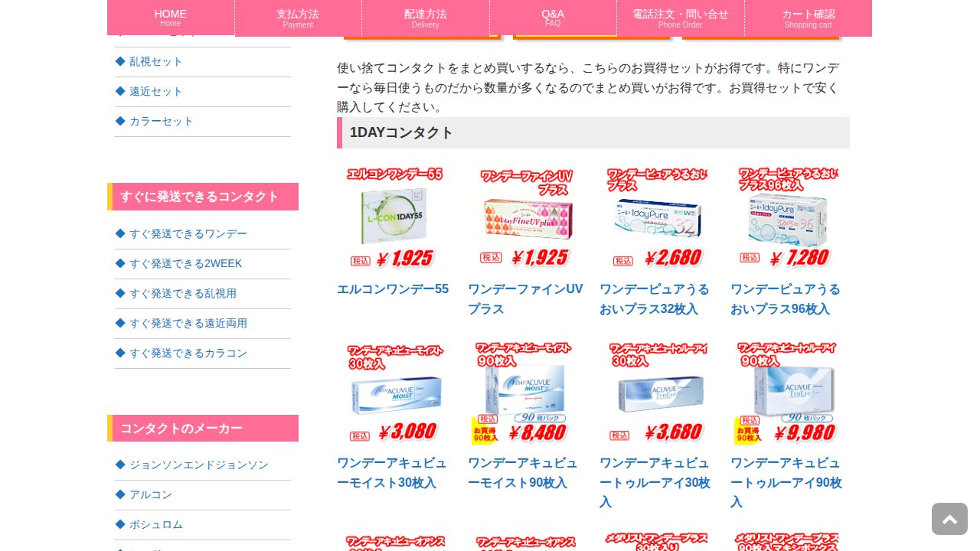The height and width of the screenshot is (551, 980).
Task: Open ワンデーアキュビューモイスト90枚入 text link
Action: pyautogui.click(x=523, y=473)
